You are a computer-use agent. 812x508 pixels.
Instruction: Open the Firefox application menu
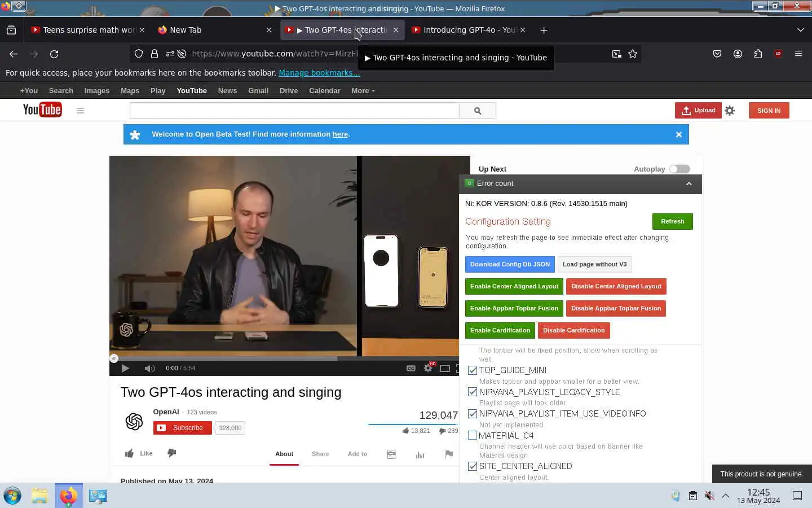(798, 54)
